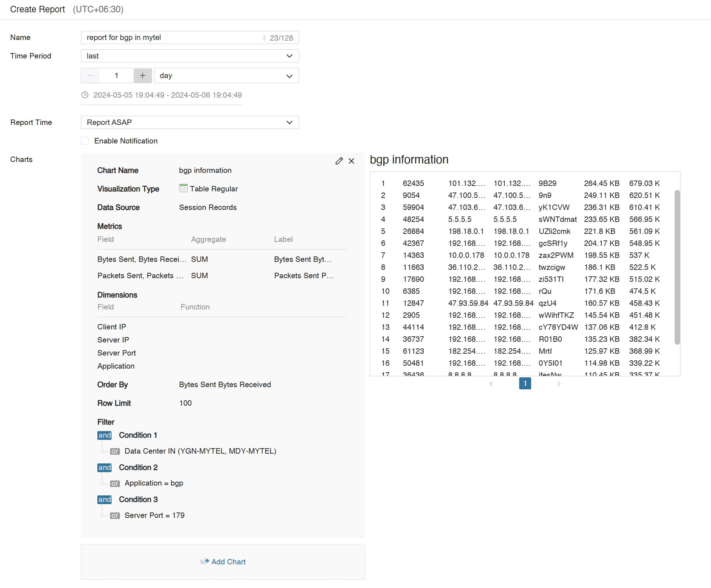Open the Time Period 'last' dropdown
This screenshot has height=588, width=711.
click(190, 56)
